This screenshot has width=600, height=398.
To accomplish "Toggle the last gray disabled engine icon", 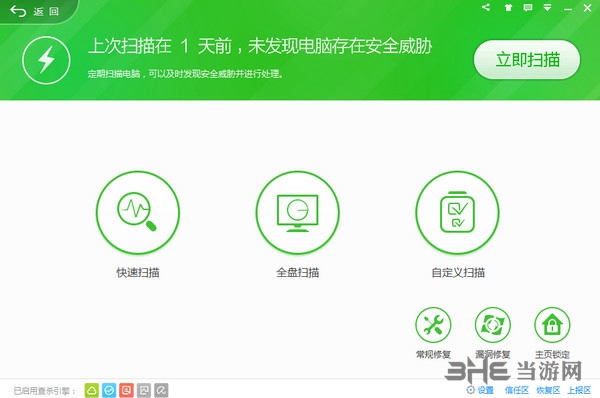I will click(x=161, y=390).
